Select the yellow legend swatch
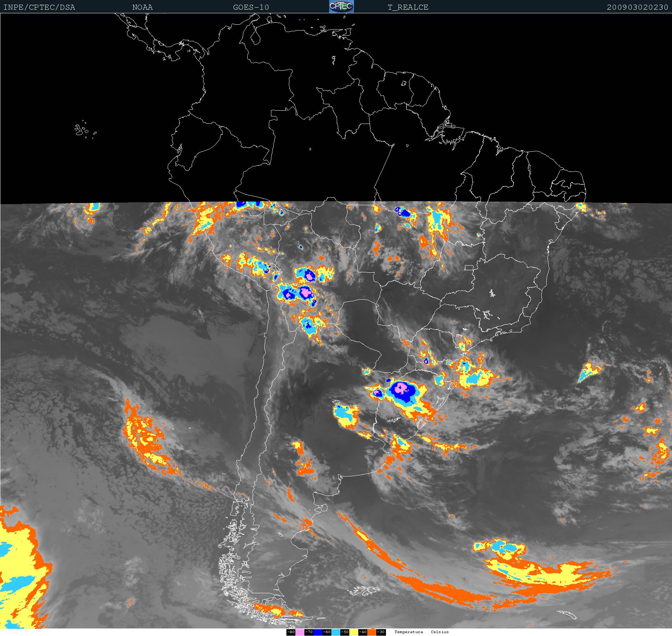Viewport: 672px width, 636px height. point(354,632)
